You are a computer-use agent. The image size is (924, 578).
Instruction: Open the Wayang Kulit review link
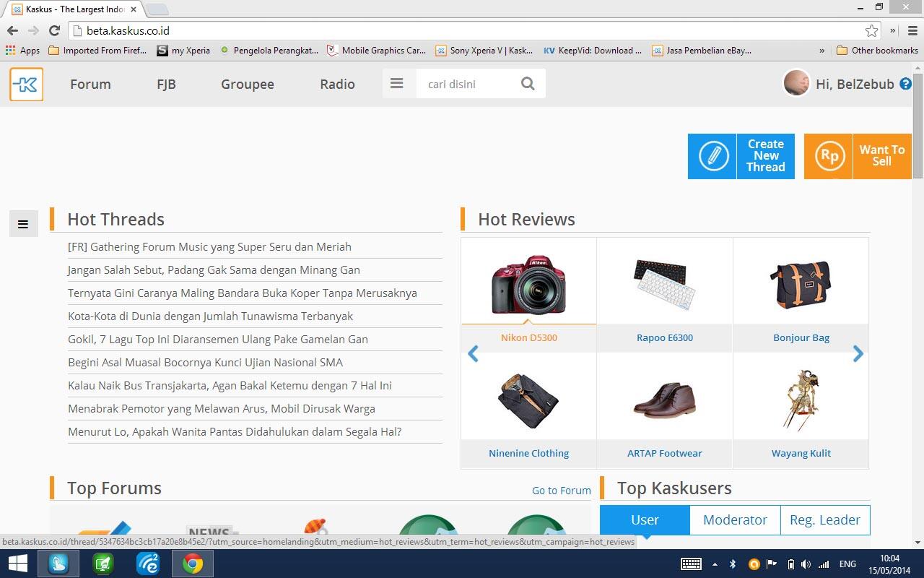click(801, 453)
